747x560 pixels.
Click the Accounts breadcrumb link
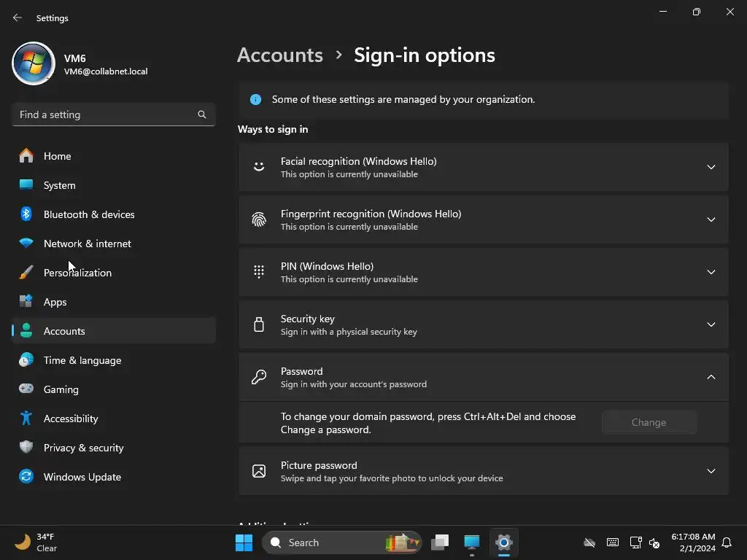click(280, 55)
